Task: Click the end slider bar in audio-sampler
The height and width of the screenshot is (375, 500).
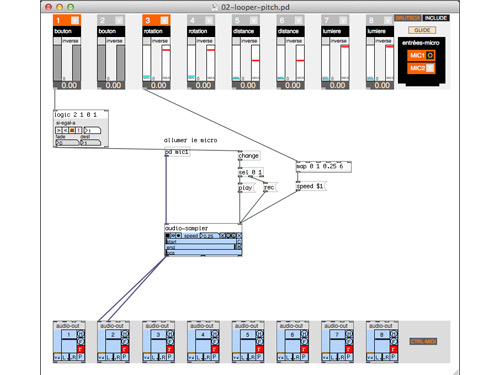Action: click(x=200, y=247)
